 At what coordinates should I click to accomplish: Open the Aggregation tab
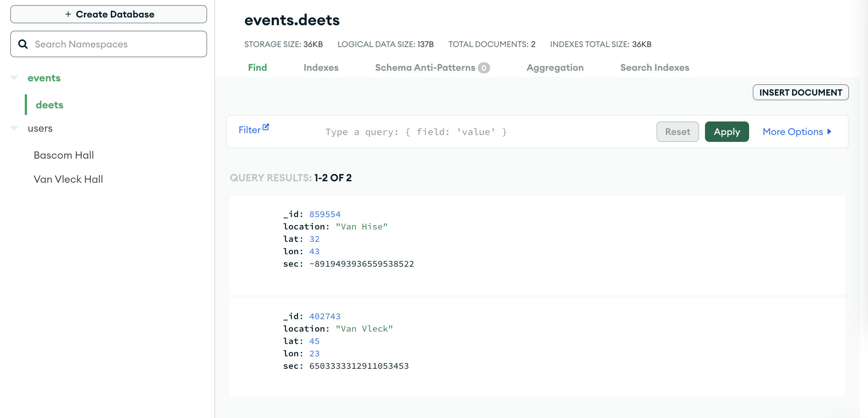555,67
